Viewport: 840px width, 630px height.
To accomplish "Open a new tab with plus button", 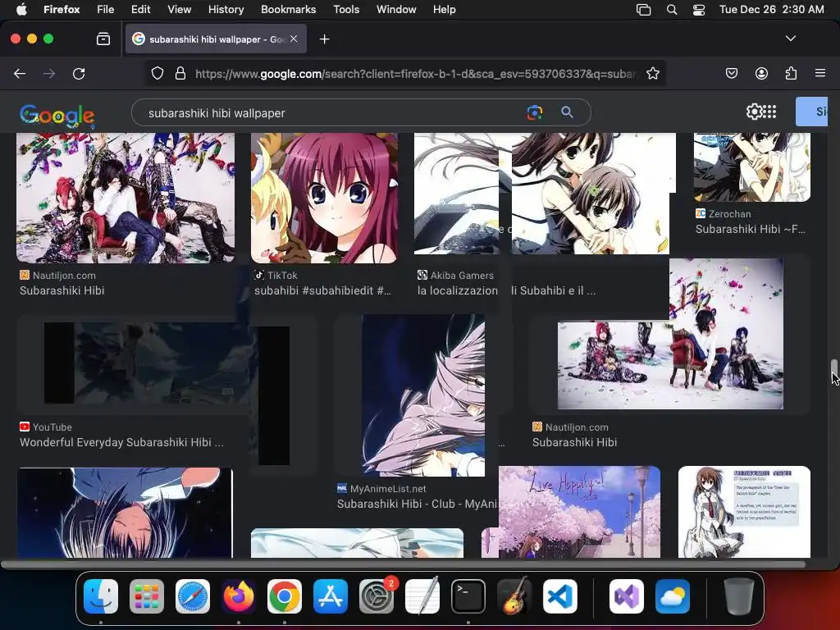I will 324,39.
